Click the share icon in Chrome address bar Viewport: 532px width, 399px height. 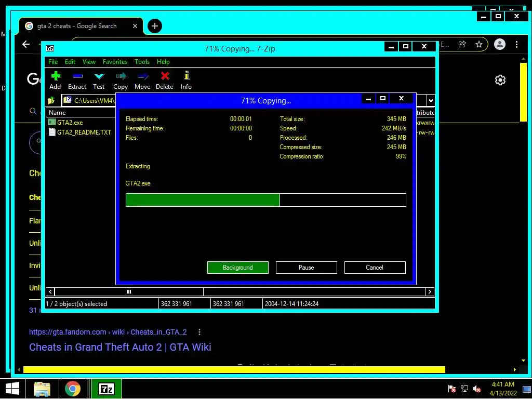462,44
